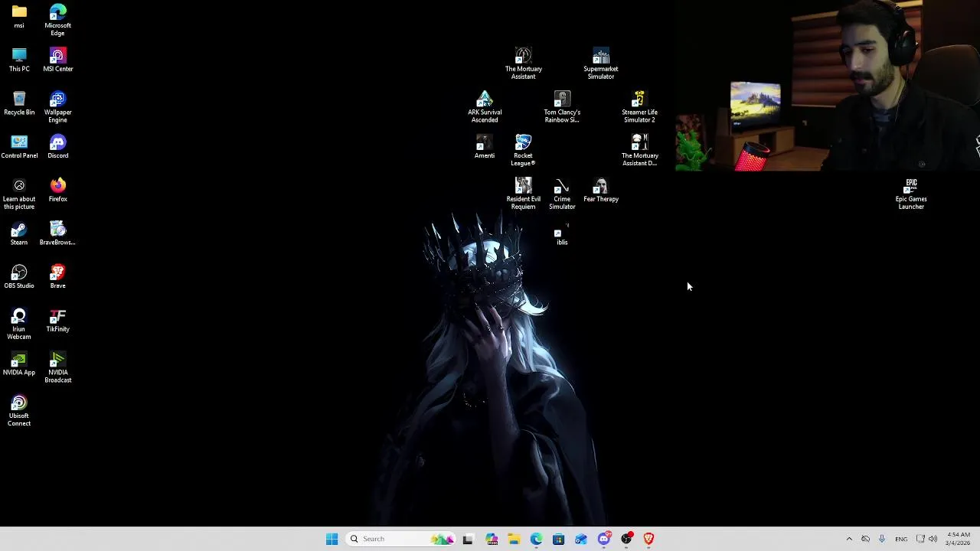Select the This PC icon
Image resolution: width=980 pixels, height=551 pixels.
pyautogui.click(x=19, y=60)
